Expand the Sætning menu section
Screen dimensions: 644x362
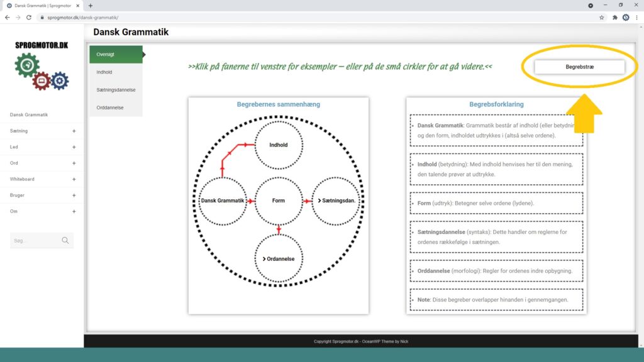pyautogui.click(x=74, y=131)
